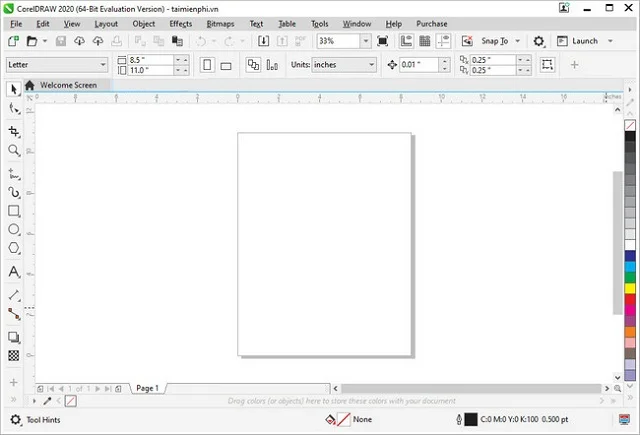Click the add page button before Page 1

40,388
